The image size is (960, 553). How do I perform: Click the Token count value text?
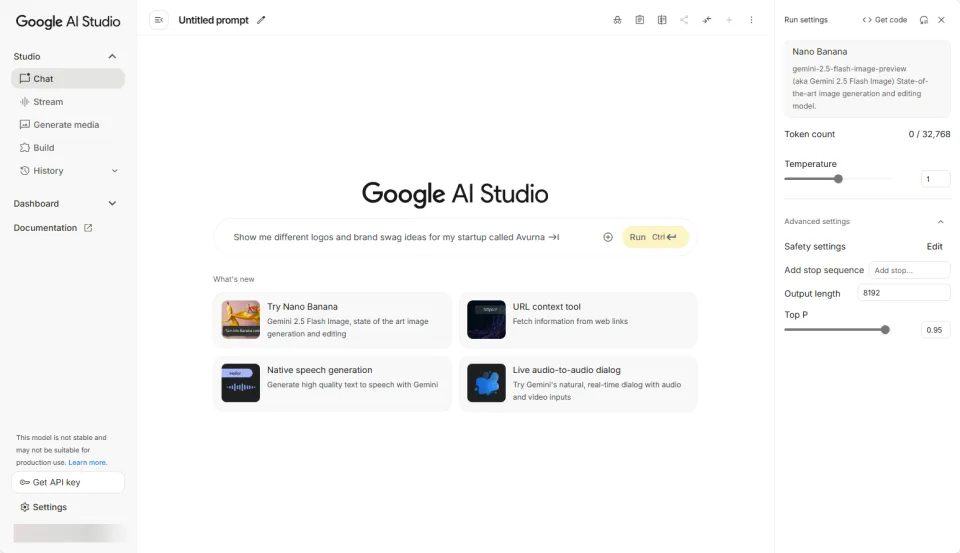tap(929, 134)
